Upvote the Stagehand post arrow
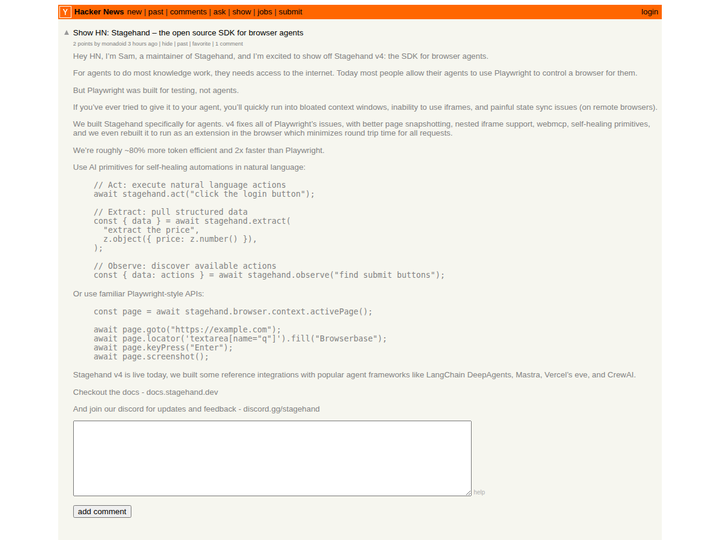 67,33
